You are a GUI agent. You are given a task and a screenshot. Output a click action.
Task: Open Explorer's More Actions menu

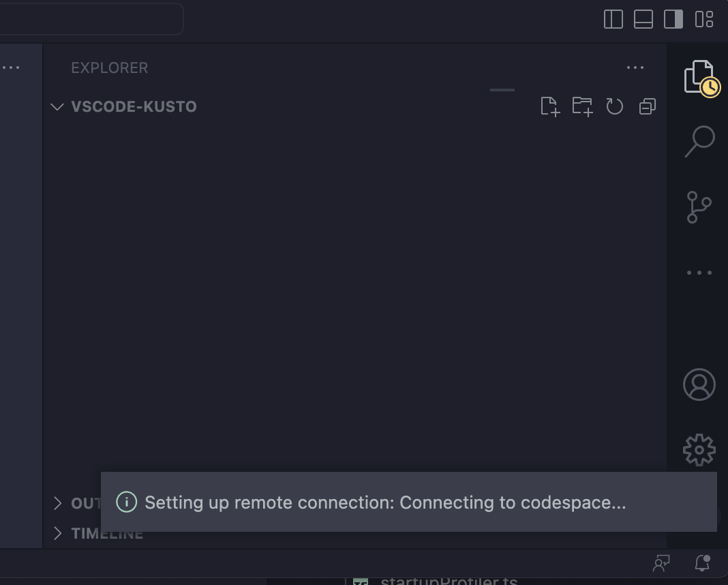(635, 67)
